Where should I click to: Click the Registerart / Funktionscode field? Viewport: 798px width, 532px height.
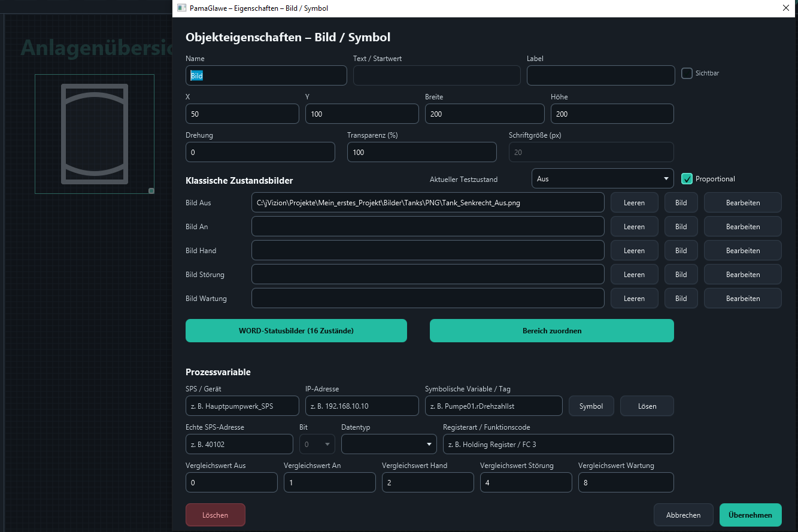click(558, 444)
